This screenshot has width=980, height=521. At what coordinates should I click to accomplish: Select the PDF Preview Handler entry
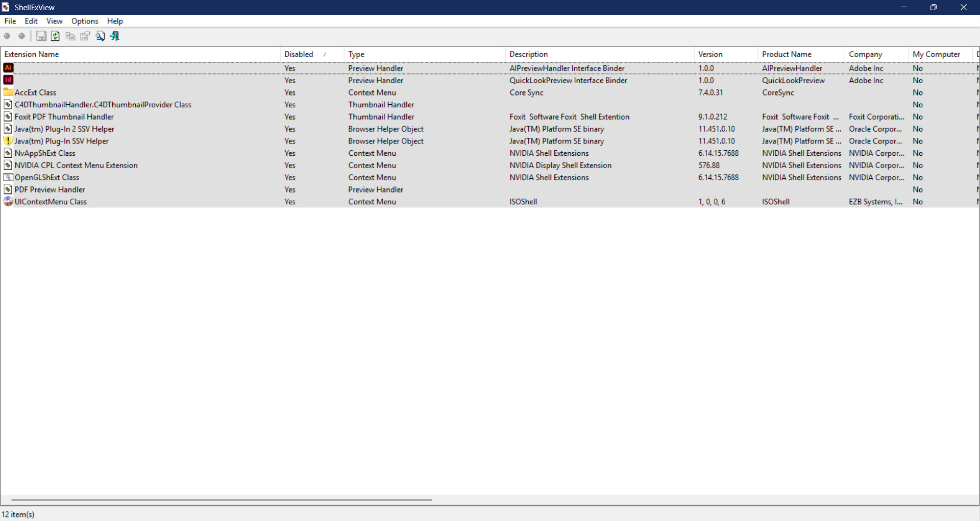coord(50,190)
